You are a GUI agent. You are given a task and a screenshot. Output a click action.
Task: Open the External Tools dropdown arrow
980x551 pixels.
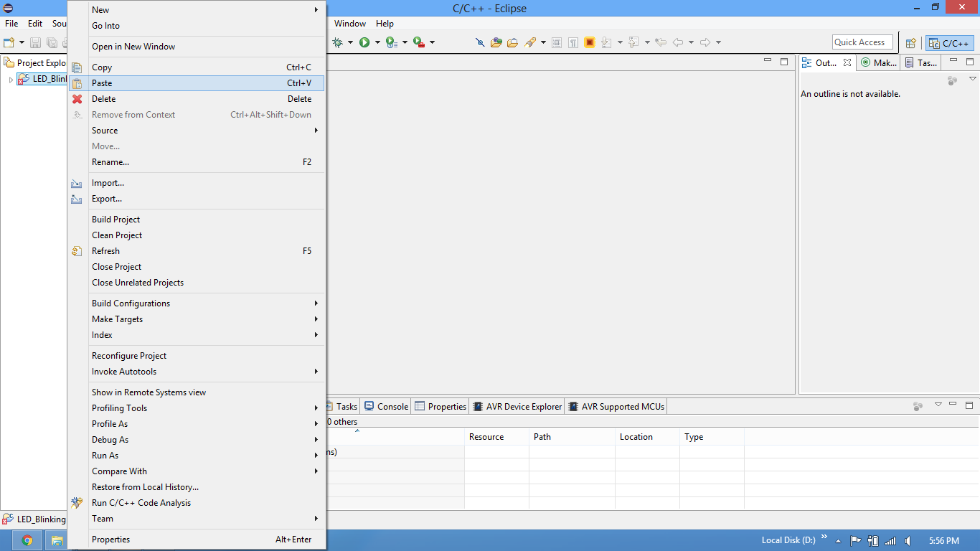tap(432, 42)
